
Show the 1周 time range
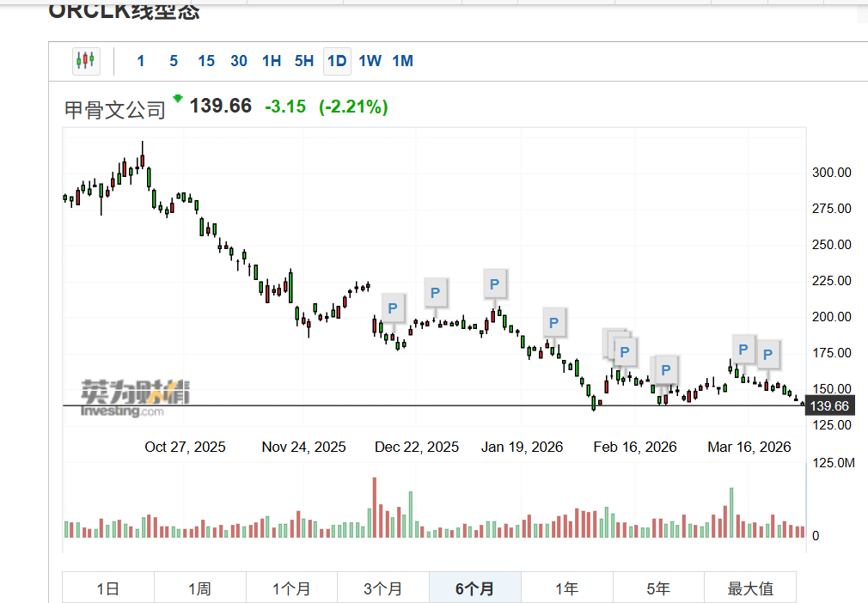click(200, 588)
